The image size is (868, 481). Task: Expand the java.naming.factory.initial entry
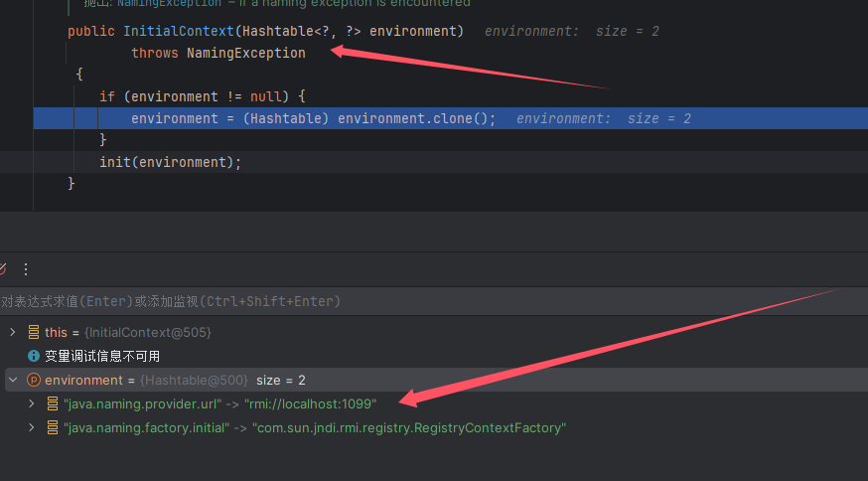(32, 427)
